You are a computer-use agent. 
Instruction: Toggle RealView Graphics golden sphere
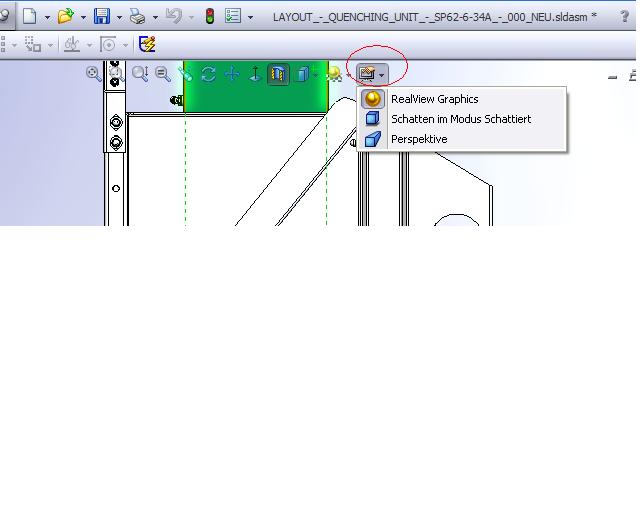point(373,99)
